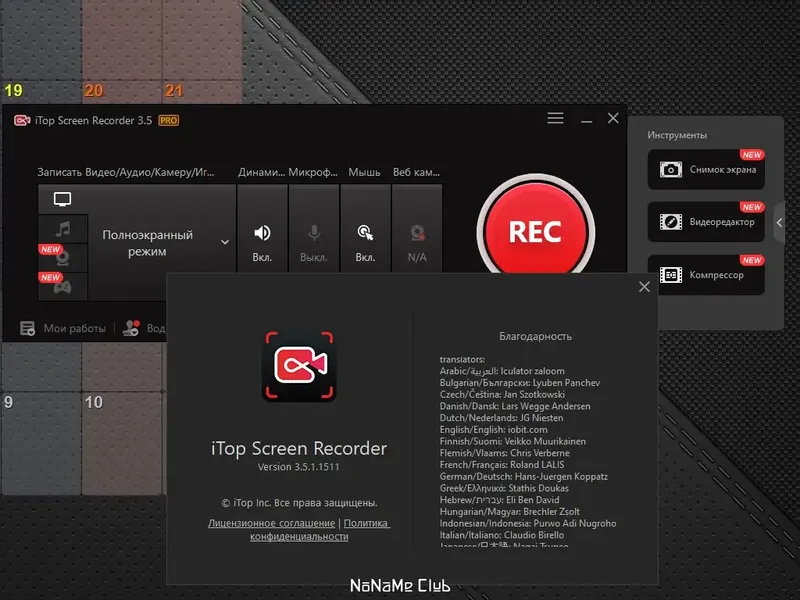Click the watermark user icon at bottom
This screenshot has width=800, height=600.
[x=131, y=328]
